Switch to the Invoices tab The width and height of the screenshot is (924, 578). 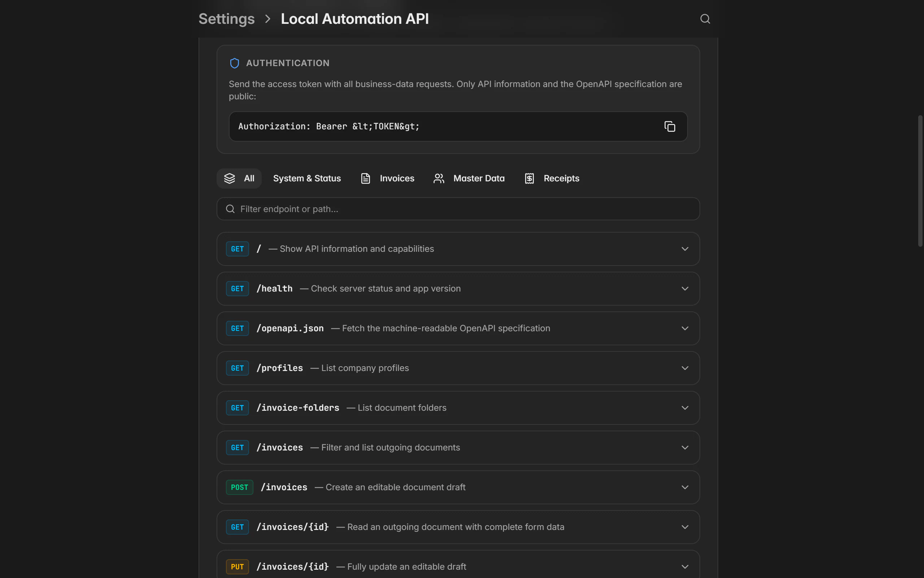[388, 178]
